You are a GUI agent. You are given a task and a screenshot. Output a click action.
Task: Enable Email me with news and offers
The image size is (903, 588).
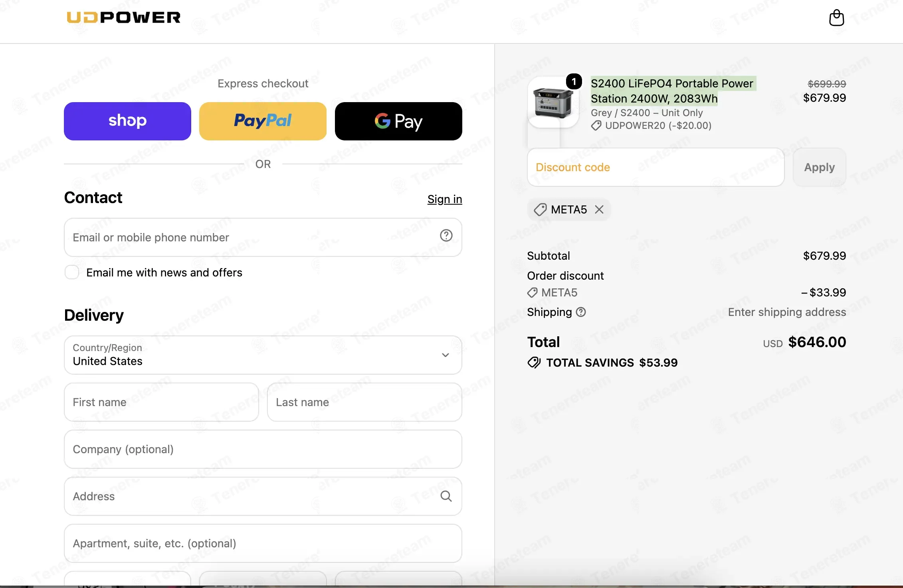click(72, 272)
